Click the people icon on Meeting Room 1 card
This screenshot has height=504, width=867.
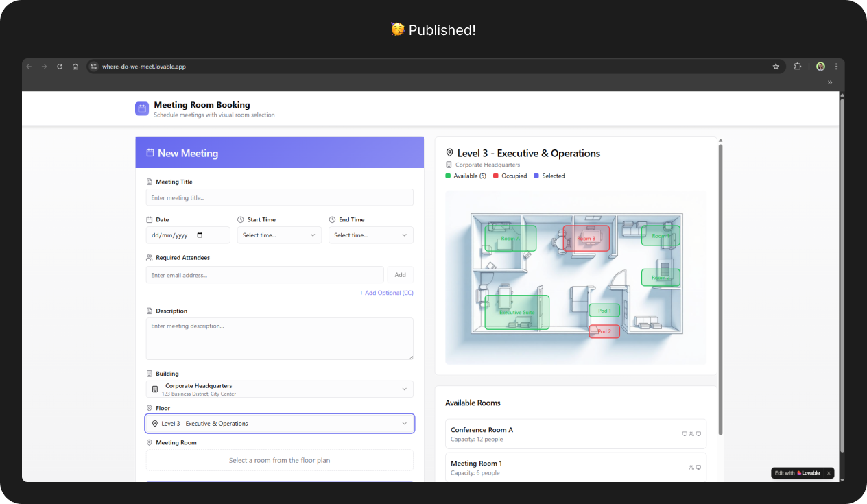click(x=691, y=466)
